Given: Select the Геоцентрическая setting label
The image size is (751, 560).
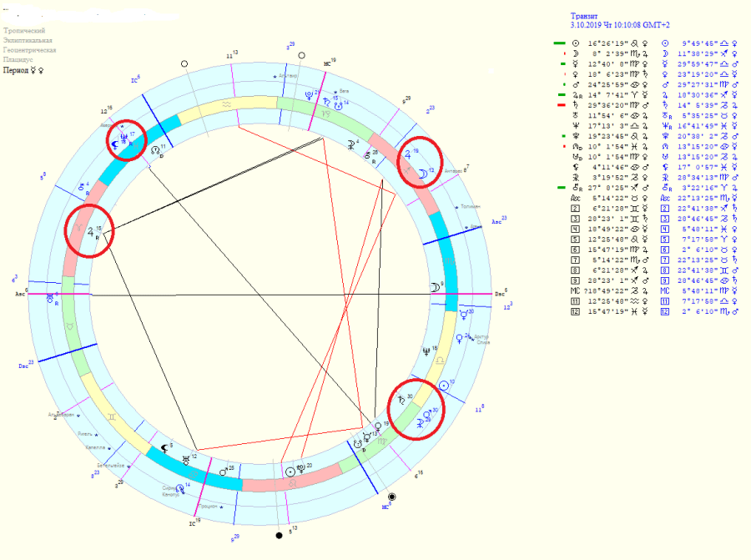Looking at the screenshot, I should click(28, 50).
